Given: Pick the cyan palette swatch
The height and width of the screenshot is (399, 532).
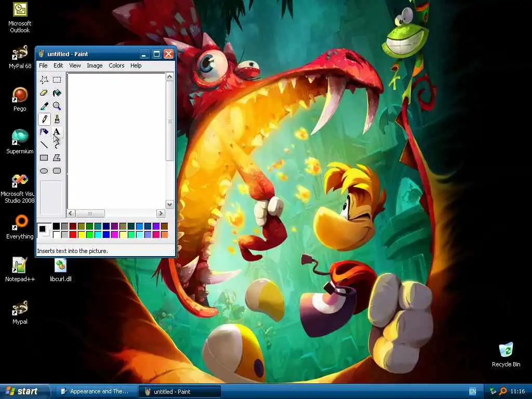Looking at the screenshot, I should point(98,234).
